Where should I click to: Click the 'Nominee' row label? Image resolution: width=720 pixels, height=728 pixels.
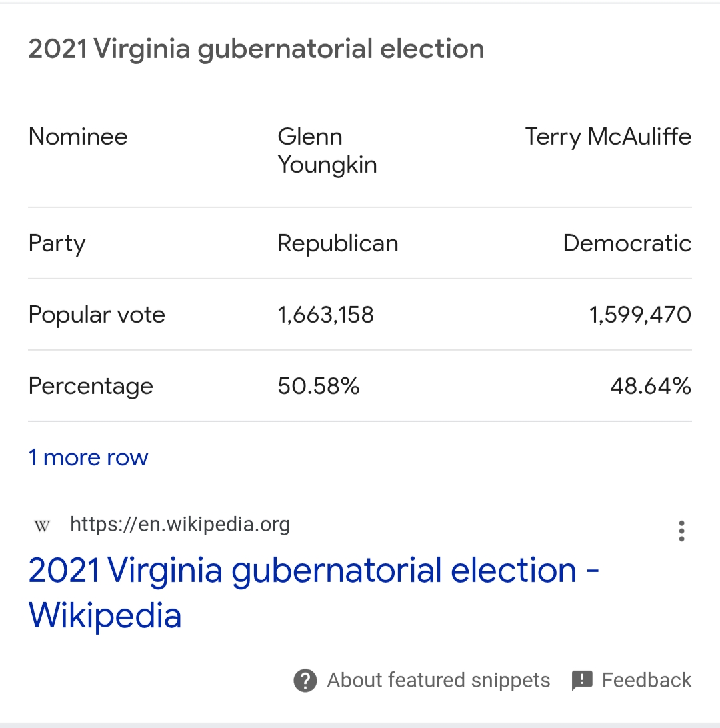[x=77, y=137]
